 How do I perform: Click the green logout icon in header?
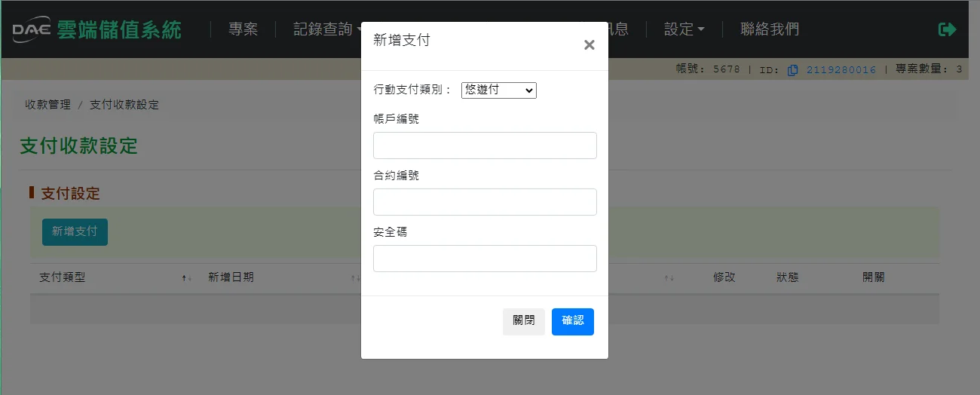tap(947, 29)
